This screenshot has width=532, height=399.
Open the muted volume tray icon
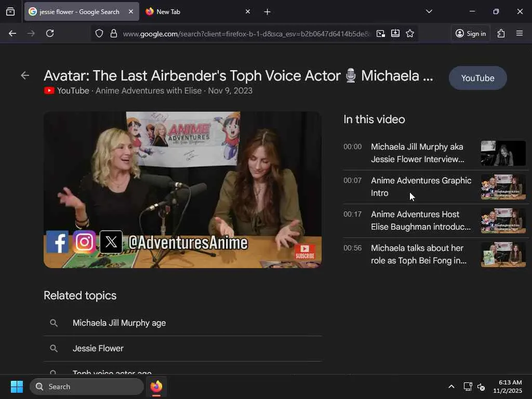(481, 387)
